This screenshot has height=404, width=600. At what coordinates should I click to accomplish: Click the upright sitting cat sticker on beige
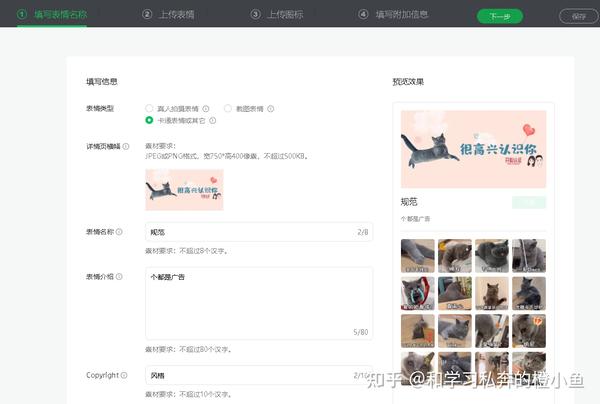[x=492, y=293]
